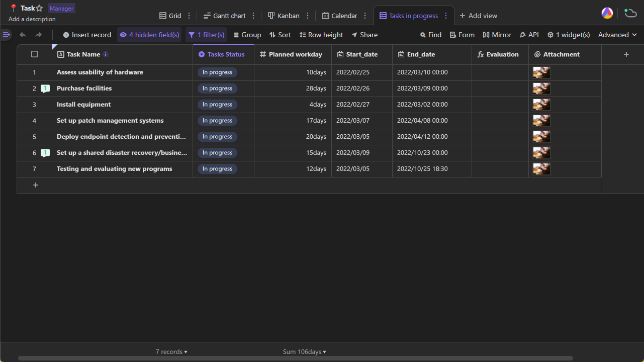644x362 pixels.
Task: Open Kanban view options menu
Action: point(308,16)
